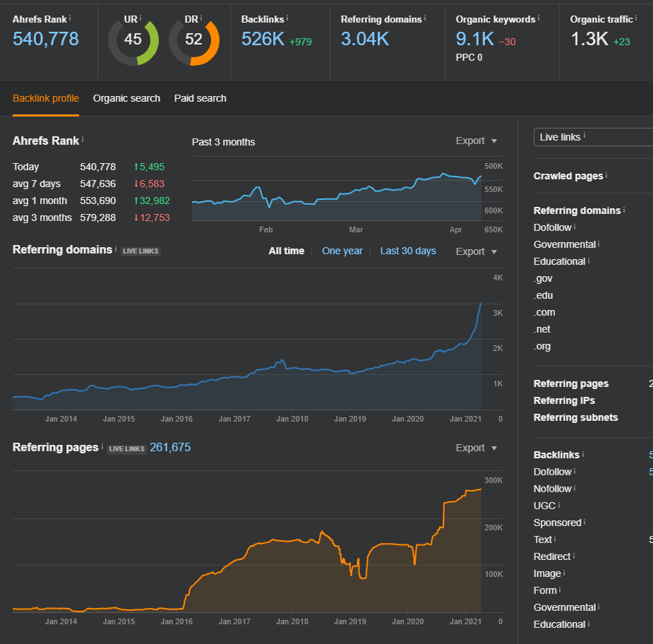Click the avg 3 months rank value 579,288
Viewport: 653px width, 644px height.
[98, 217]
